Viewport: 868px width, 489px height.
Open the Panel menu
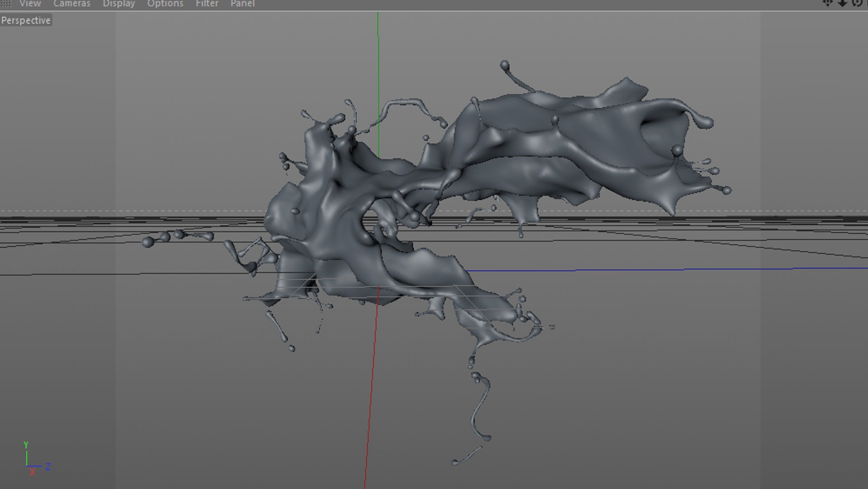click(242, 4)
